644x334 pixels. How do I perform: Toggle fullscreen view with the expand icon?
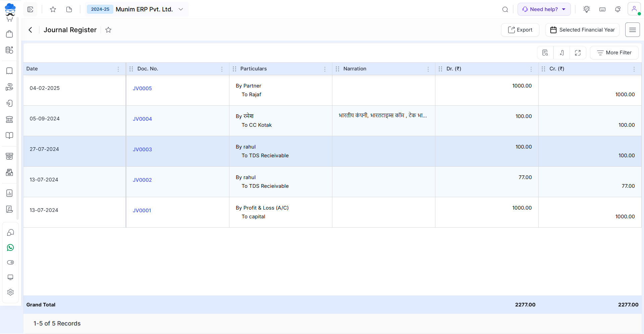point(578,53)
